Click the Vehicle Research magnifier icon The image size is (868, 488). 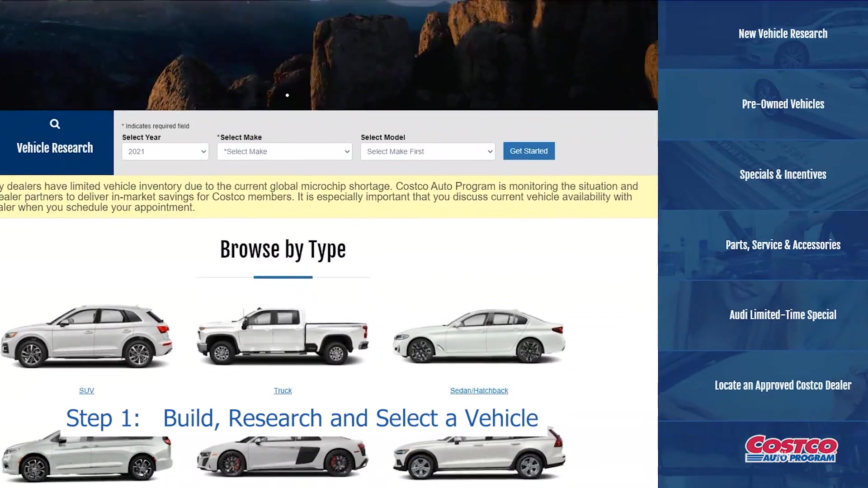point(55,124)
